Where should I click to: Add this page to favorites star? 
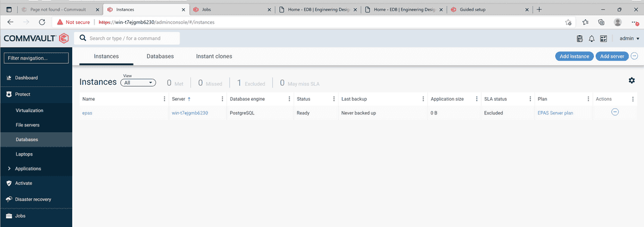(568, 22)
